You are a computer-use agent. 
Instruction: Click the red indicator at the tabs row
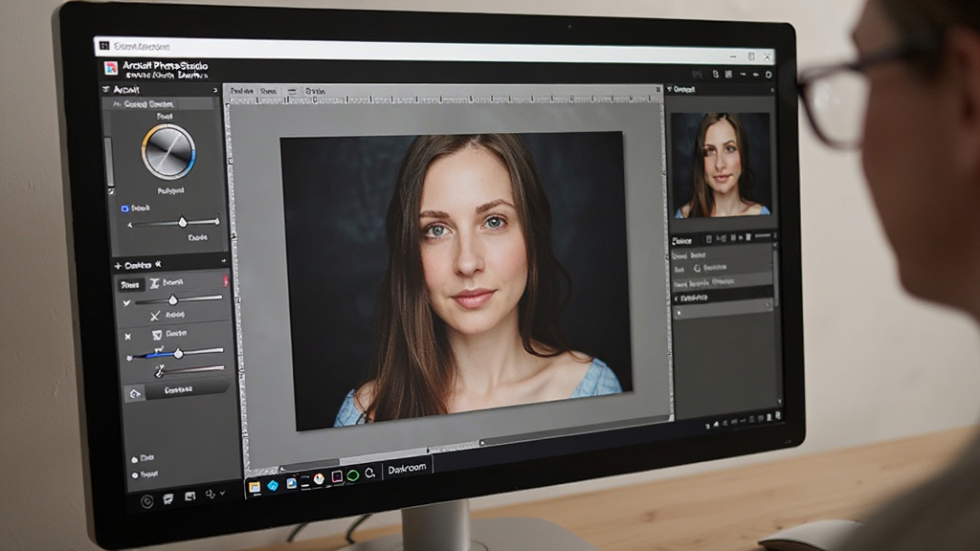pyautogui.click(x=226, y=281)
